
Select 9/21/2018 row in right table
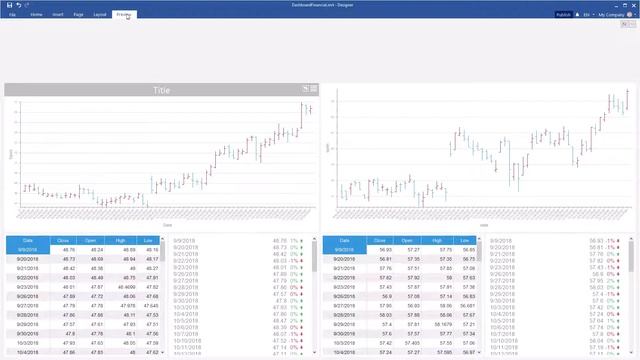point(400,269)
